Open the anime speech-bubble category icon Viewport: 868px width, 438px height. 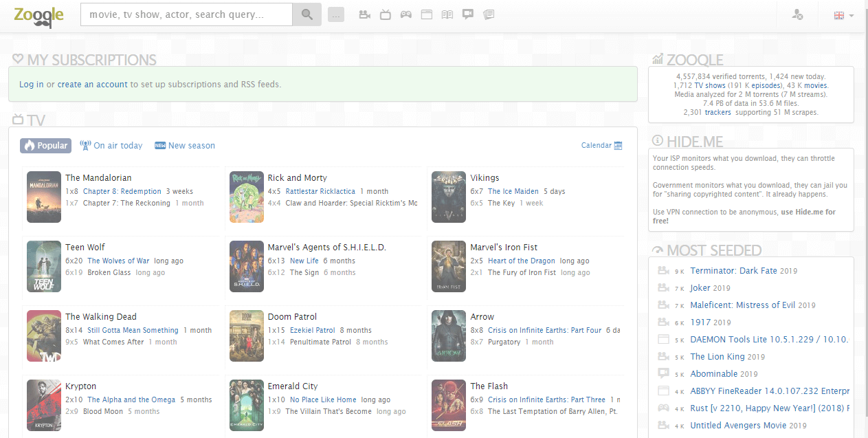pyautogui.click(x=468, y=14)
